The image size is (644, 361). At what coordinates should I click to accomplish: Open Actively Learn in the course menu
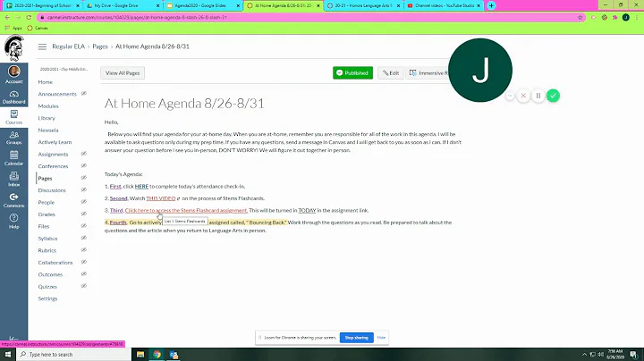click(55, 142)
